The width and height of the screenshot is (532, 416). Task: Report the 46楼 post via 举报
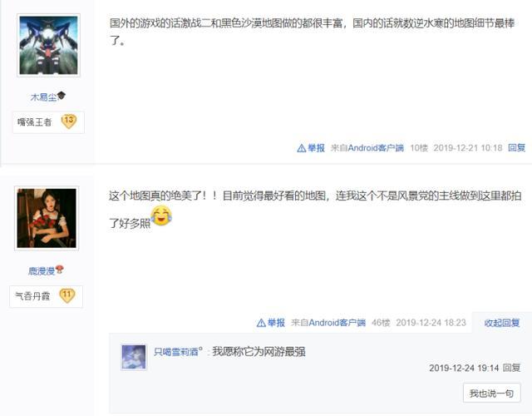coord(271,323)
